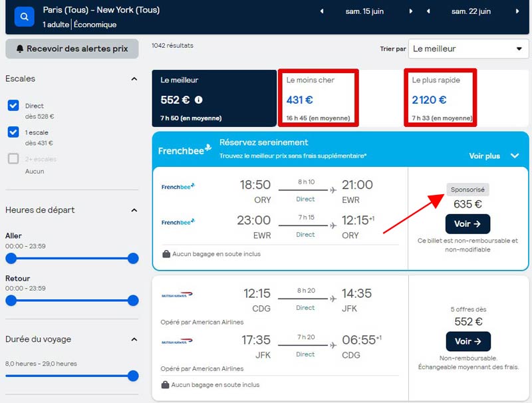
Task: Click the Retour slider right handle
Action: [x=133, y=301]
